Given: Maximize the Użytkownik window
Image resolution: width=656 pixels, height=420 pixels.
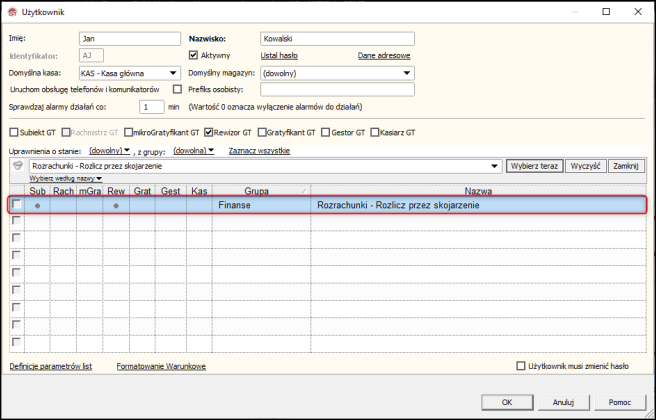Looking at the screenshot, I should [x=606, y=12].
